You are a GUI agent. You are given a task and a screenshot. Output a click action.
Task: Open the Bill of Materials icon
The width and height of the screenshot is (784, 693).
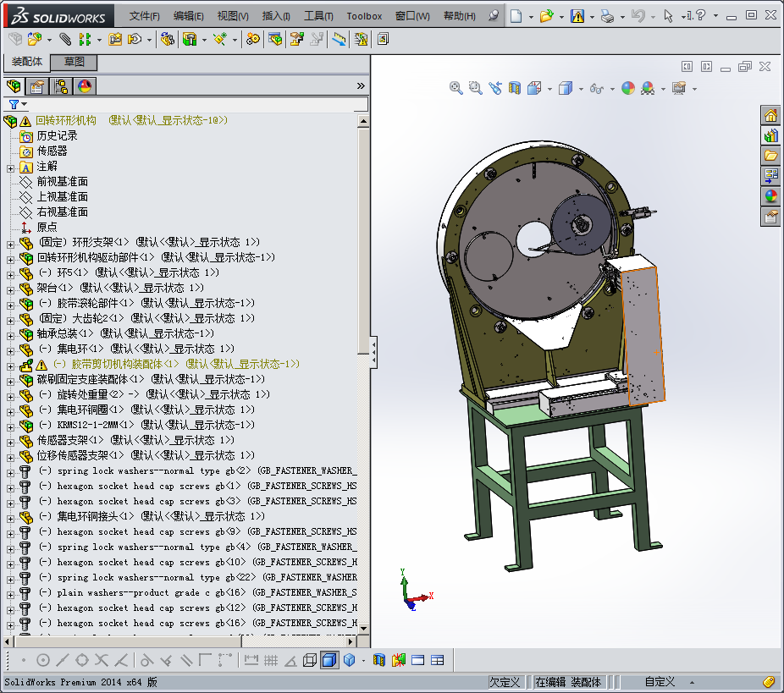click(275, 39)
